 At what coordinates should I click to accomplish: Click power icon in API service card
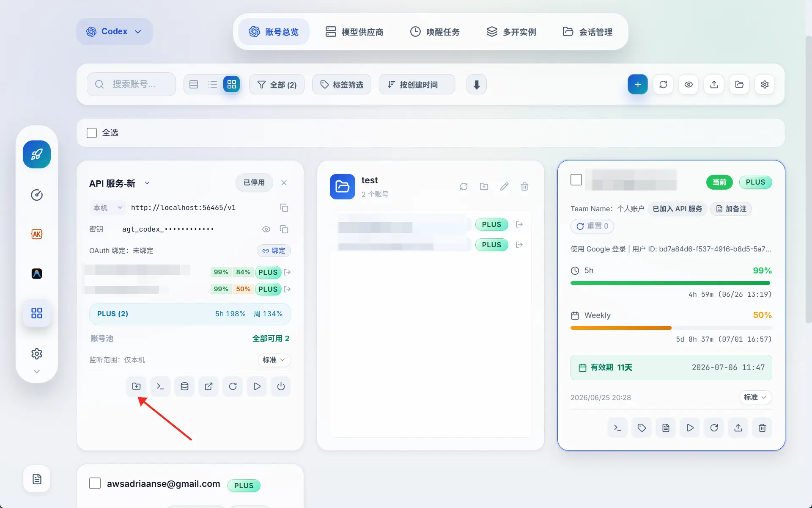coord(281,387)
